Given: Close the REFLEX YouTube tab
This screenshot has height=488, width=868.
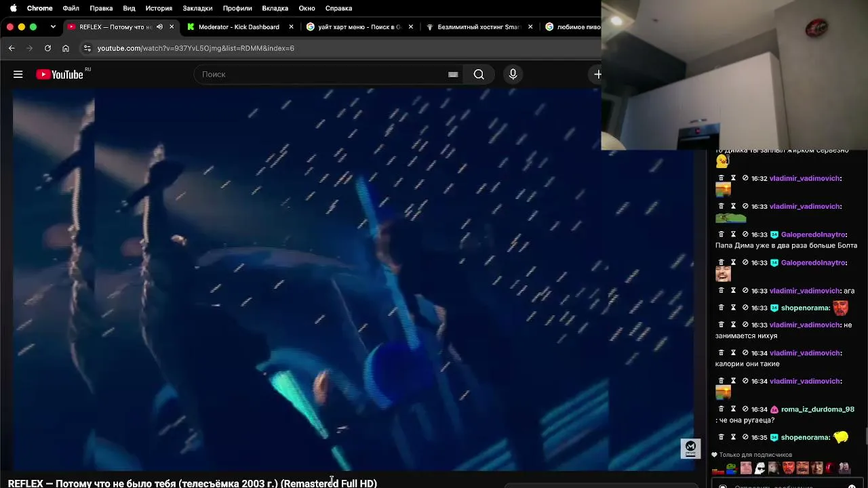Looking at the screenshot, I should [x=172, y=27].
